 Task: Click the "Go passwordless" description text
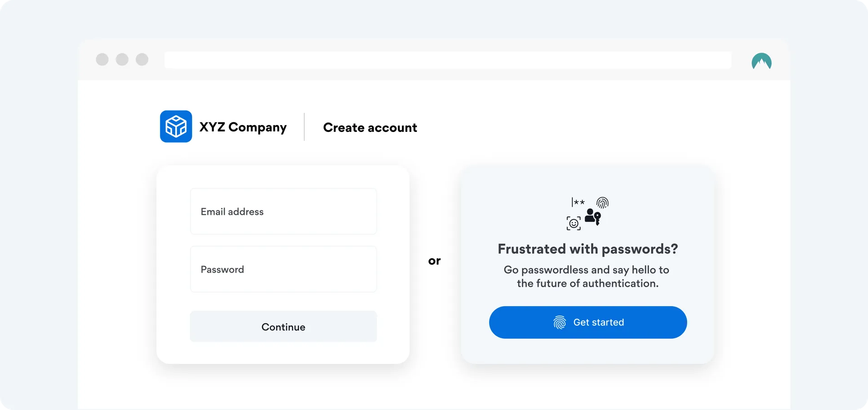587,276
